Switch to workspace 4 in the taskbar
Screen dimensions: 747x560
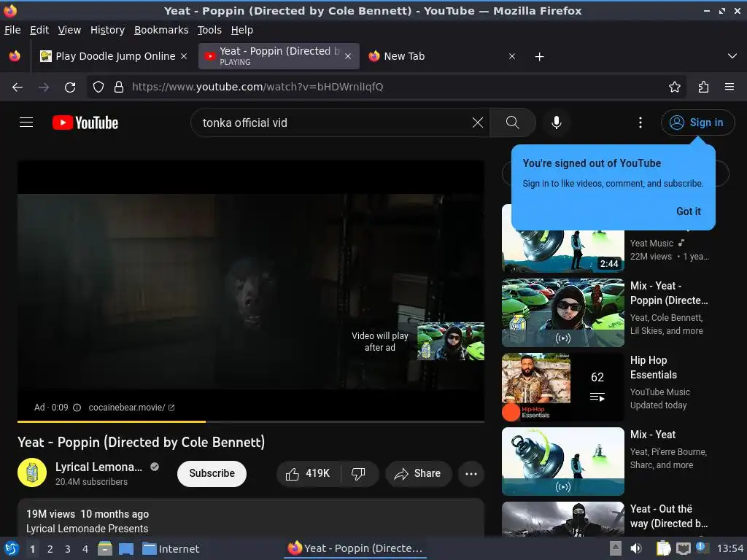85,548
